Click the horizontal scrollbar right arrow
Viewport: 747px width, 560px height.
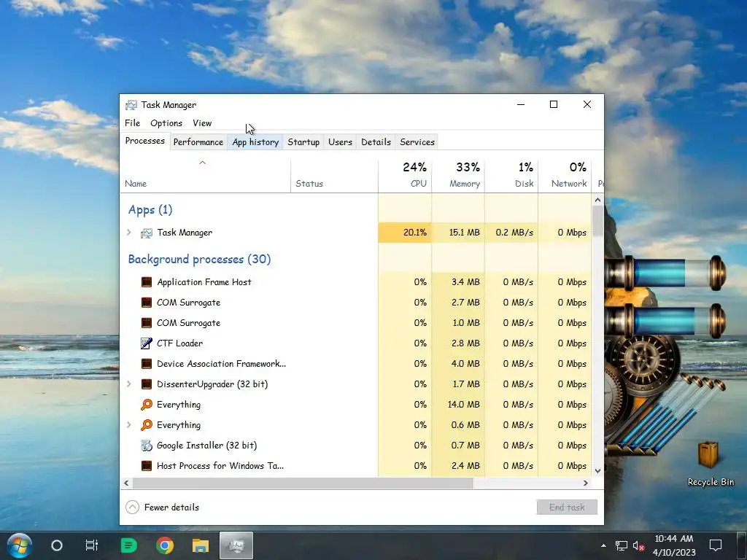[x=586, y=483]
